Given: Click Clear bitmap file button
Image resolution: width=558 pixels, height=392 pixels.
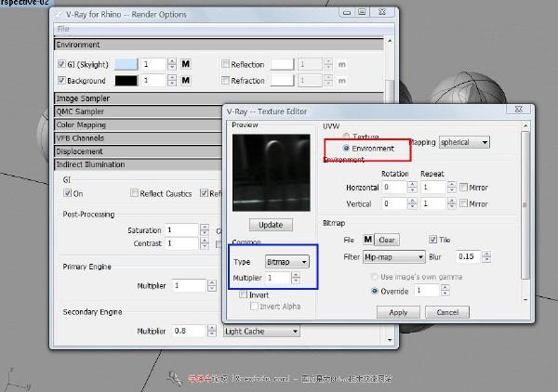Looking at the screenshot, I should pos(387,240).
